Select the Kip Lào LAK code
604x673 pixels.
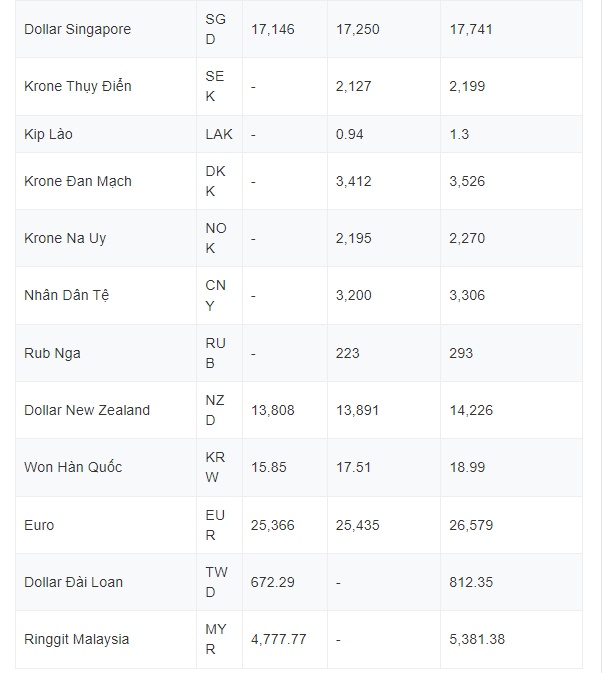point(219,134)
